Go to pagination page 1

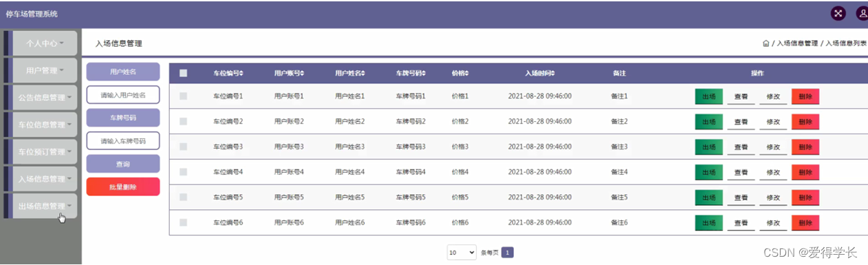click(507, 253)
